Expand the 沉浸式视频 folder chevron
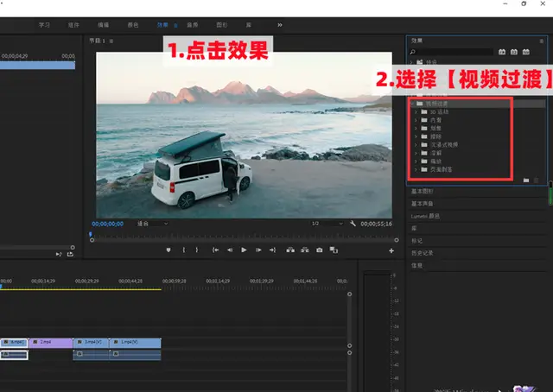553x392 pixels. point(416,145)
